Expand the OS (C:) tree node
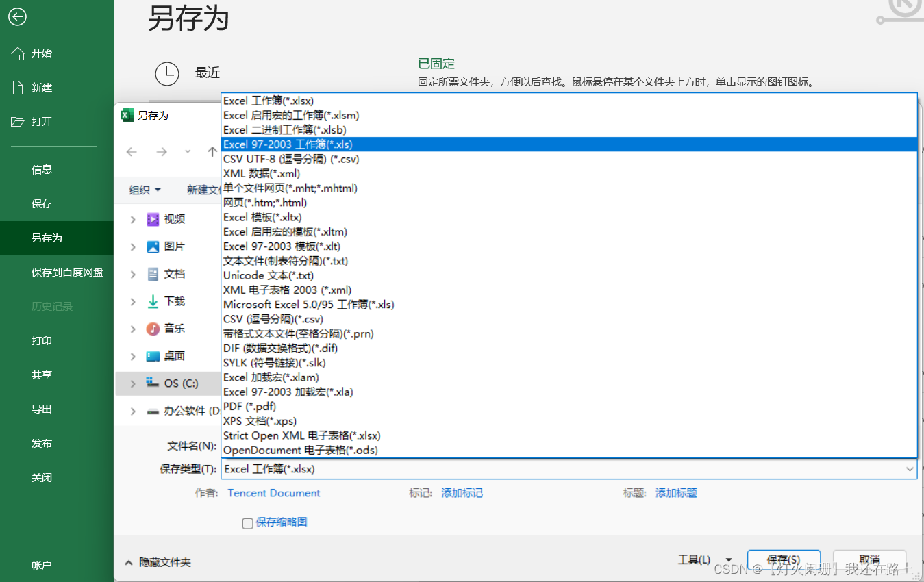 click(133, 383)
